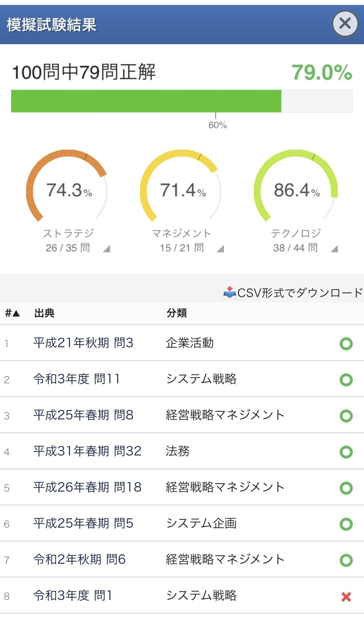Click the 出典 column header
The width and height of the screenshot is (364, 617).
tap(44, 313)
